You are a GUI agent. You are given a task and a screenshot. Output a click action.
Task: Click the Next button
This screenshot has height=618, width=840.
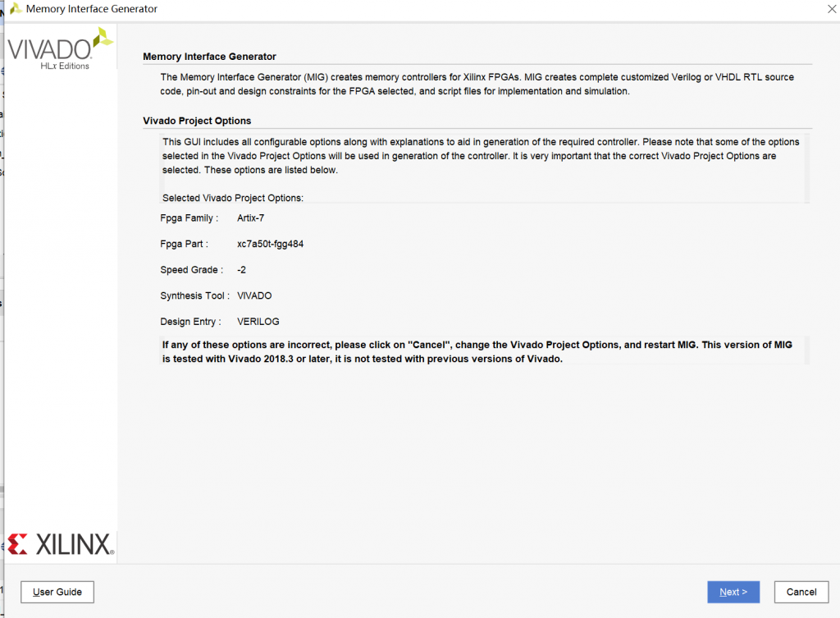(733, 592)
